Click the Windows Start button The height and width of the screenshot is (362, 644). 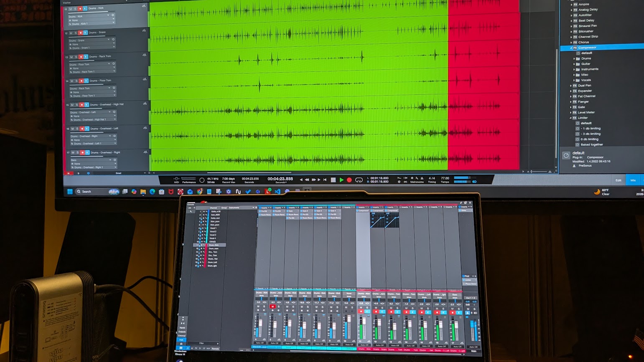coord(70,192)
